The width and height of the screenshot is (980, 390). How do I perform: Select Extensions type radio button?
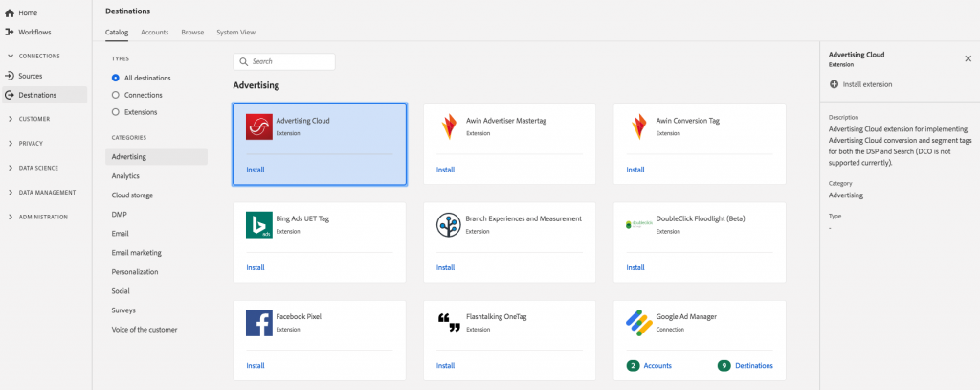point(115,112)
